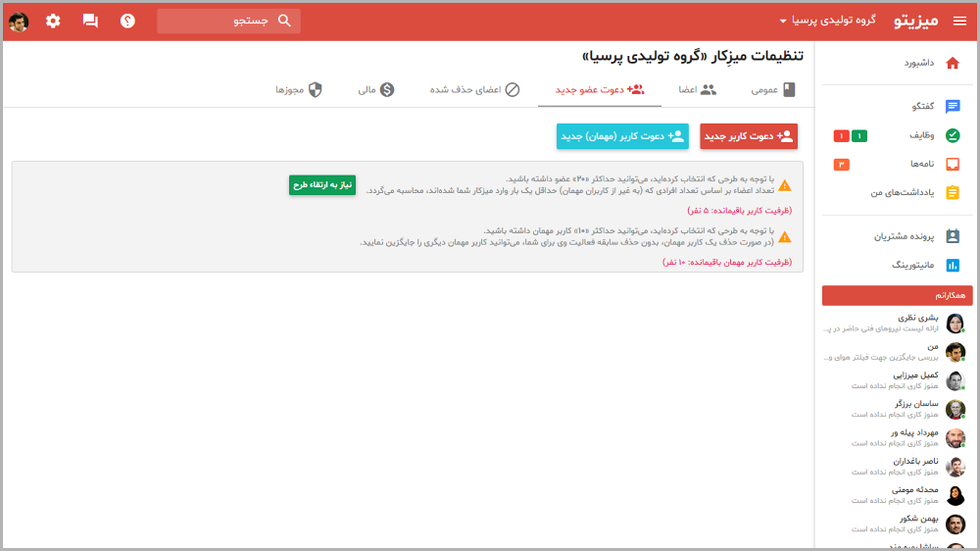Click the نیاز به ارتقاء طرح button
The height and width of the screenshot is (551, 980).
(322, 185)
